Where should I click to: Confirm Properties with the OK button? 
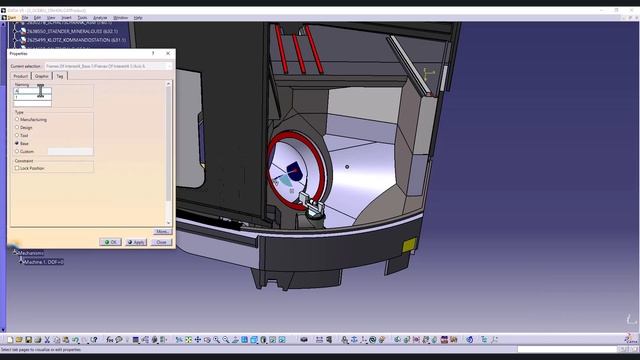(110, 242)
